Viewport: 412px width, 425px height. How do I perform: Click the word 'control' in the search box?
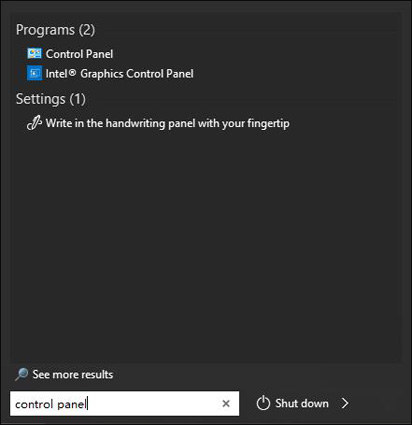click(34, 404)
